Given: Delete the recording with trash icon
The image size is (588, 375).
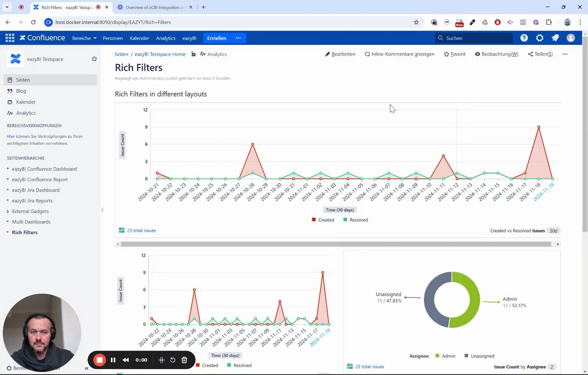Looking at the screenshot, I should 184,360.
